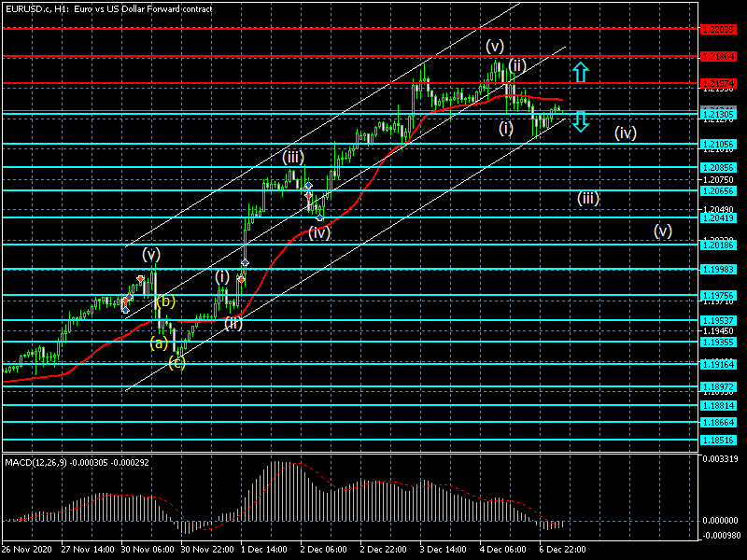Image resolution: width=747 pixels, height=560 pixels.
Task: Click the 2 Dec 22:00 time axis label
Action: click(384, 550)
